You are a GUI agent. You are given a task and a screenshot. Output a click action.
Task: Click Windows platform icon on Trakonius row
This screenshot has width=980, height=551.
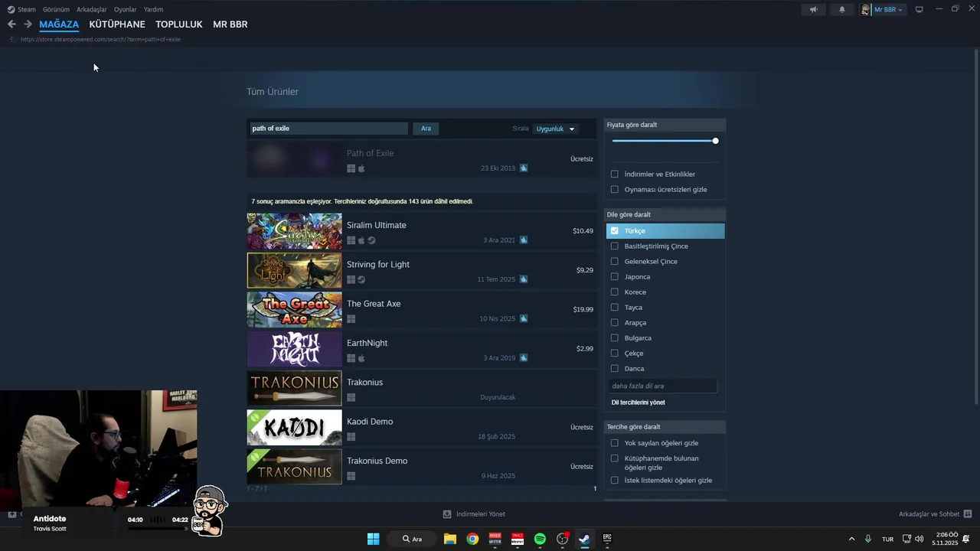[351, 398]
